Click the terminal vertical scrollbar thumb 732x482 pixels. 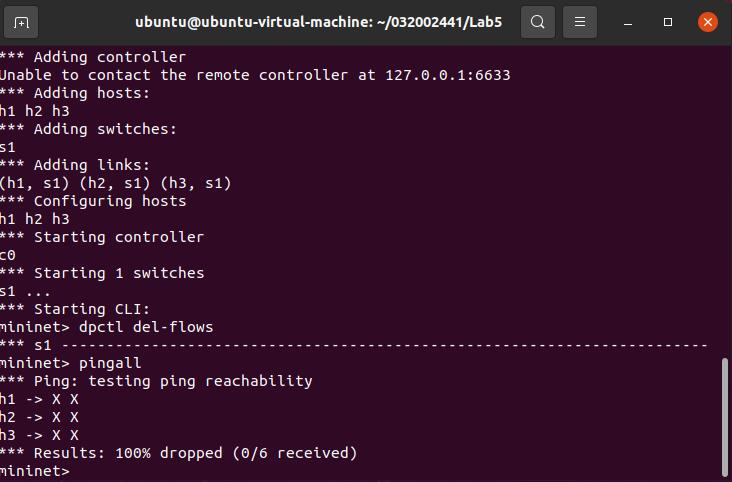pyautogui.click(x=725, y=417)
